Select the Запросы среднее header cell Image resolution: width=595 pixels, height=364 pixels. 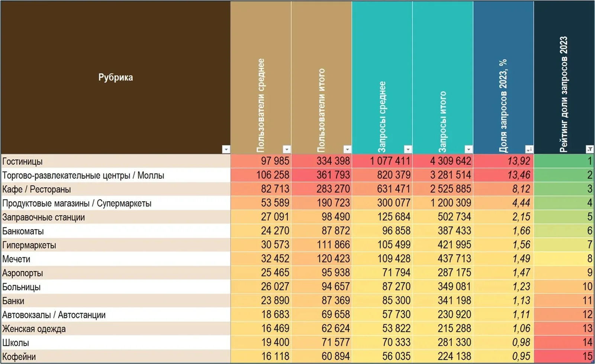[x=382, y=77]
